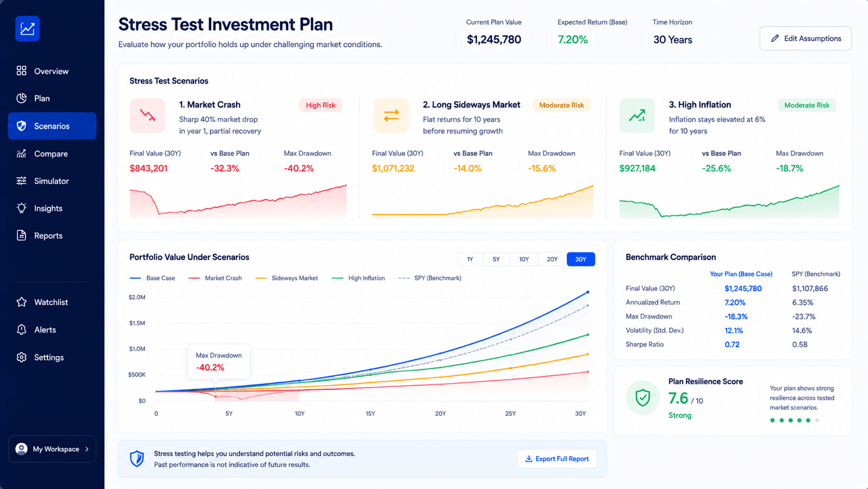The width and height of the screenshot is (868, 489).
Task: Open the Simulator page
Action: click(52, 181)
